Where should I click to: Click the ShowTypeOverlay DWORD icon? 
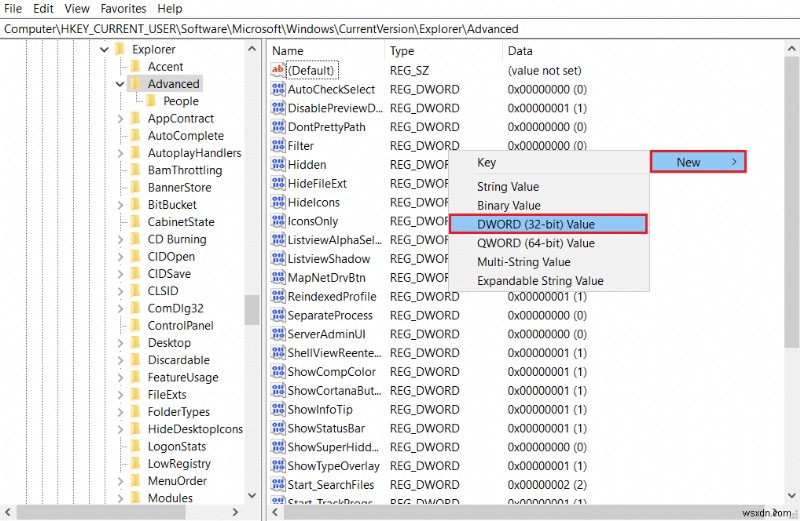tap(278, 466)
